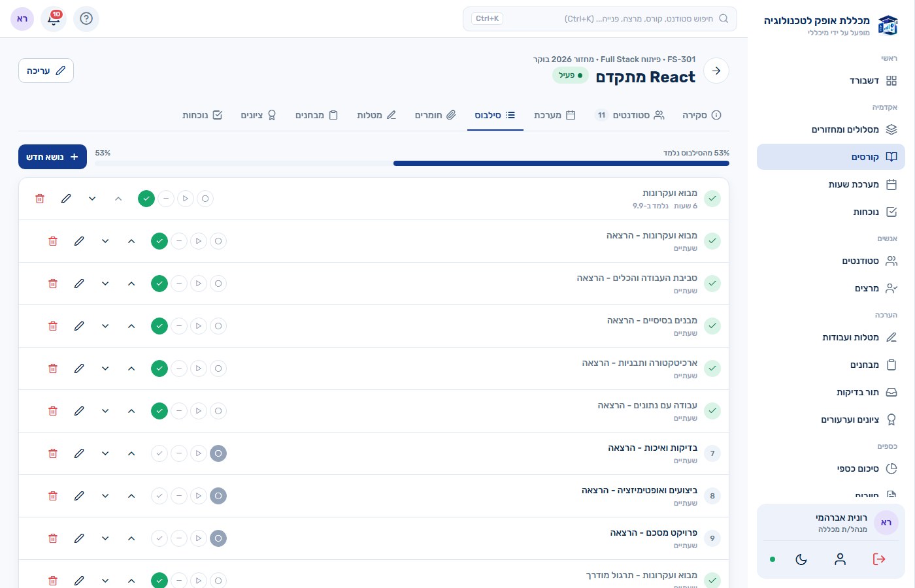Move 'ארכיטקטורה ותבניות - הרצאה' down
915x588 pixels.
[x=105, y=368]
